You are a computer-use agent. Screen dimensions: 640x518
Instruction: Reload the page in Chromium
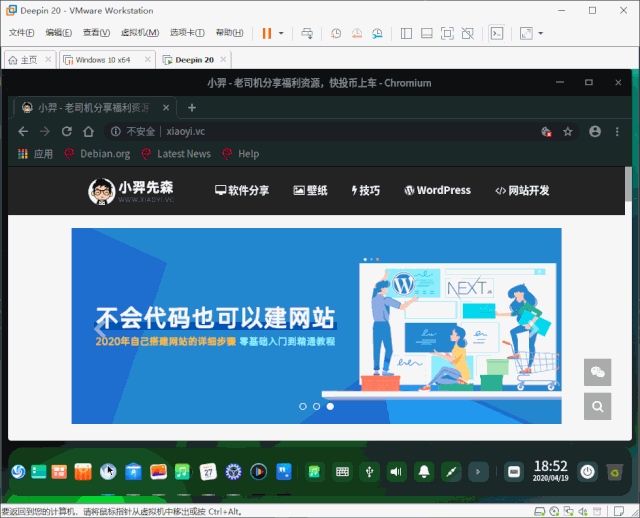(67, 131)
